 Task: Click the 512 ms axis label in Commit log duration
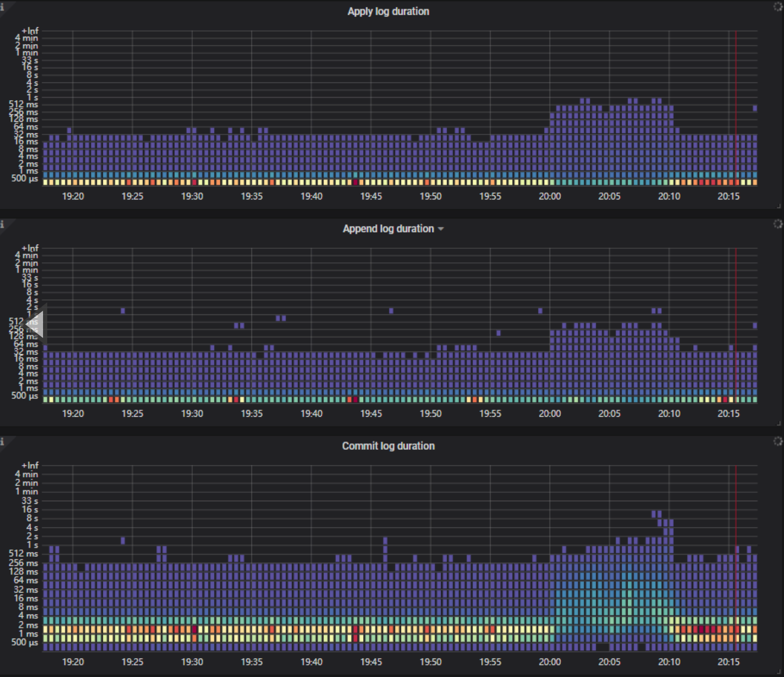[24, 553]
